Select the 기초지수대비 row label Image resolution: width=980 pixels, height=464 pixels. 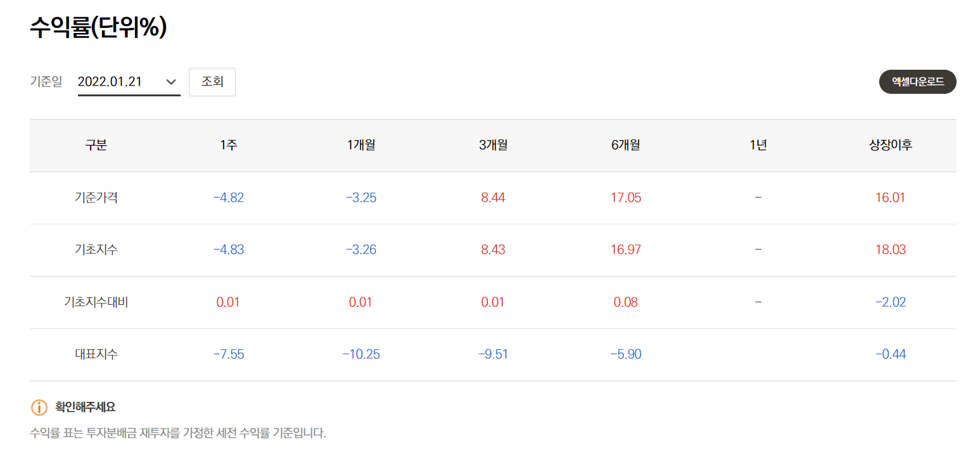(x=96, y=302)
